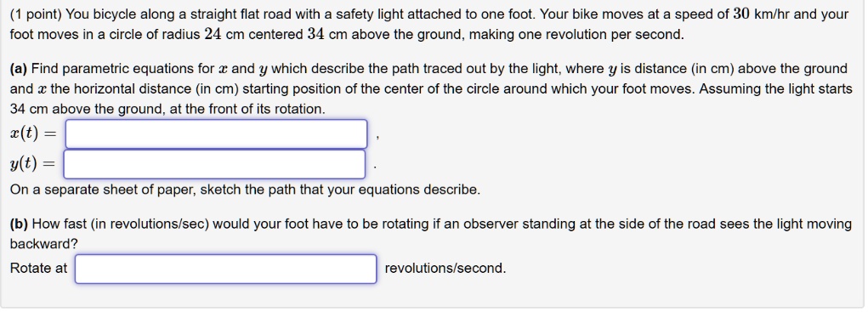The width and height of the screenshot is (868, 312).
Task: Click the speed value '30' in the problem
Action: (x=742, y=14)
